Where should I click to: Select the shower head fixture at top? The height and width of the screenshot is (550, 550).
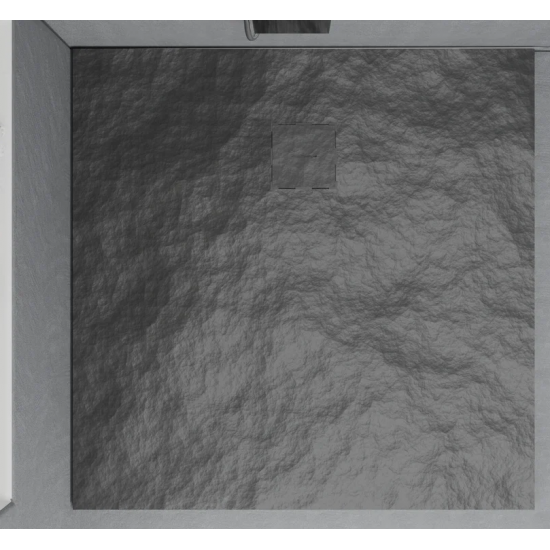291,27
